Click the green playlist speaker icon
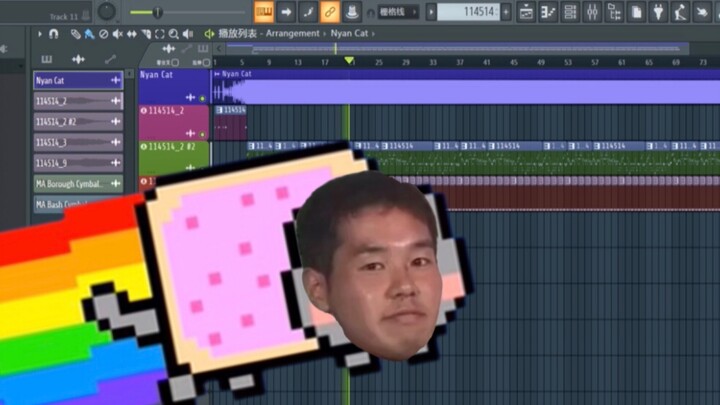 (x=209, y=34)
